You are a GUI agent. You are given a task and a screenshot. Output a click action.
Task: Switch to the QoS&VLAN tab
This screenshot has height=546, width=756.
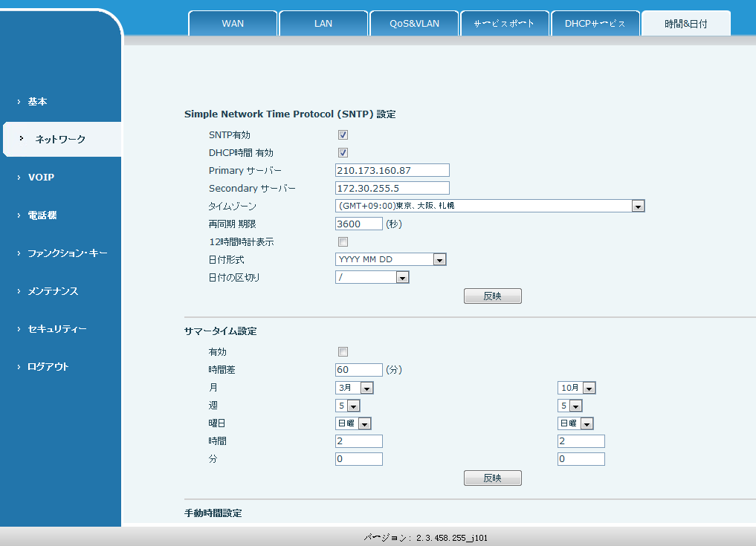pos(414,24)
